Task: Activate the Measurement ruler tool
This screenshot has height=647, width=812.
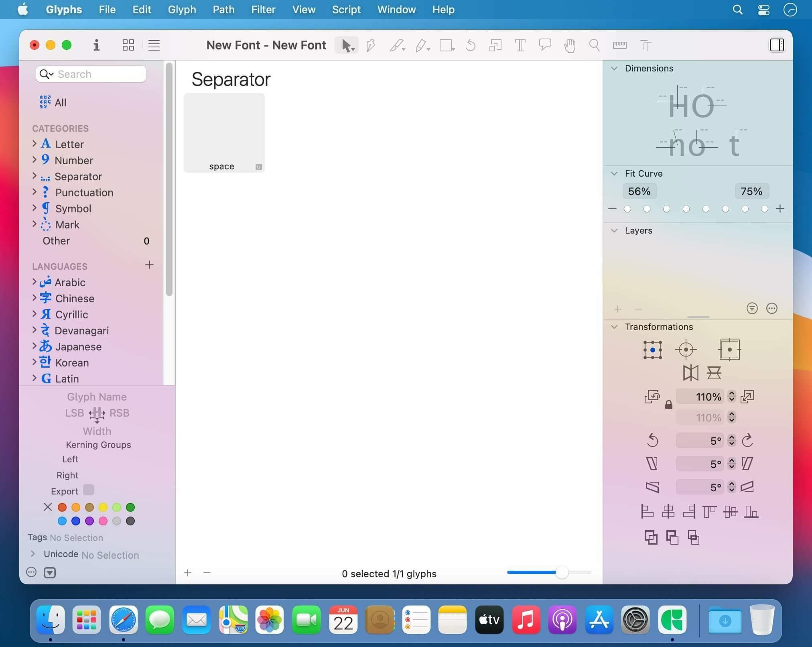Action: tap(619, 45)
